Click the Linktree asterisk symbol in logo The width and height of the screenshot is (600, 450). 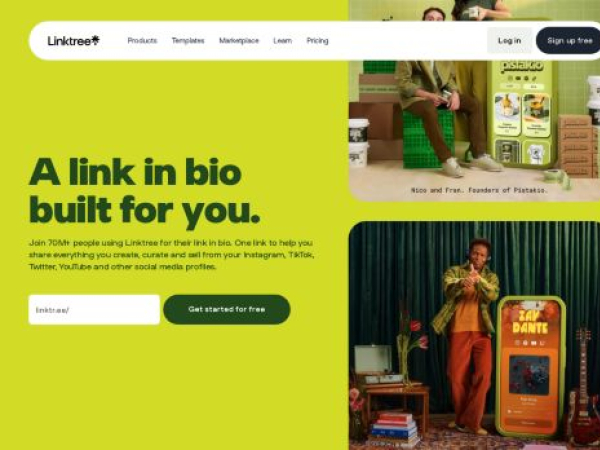click(95, 39)
